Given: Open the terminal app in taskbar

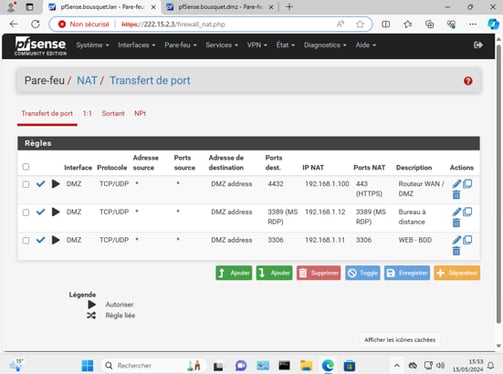Looking at the screenshot, I should 284,366.
